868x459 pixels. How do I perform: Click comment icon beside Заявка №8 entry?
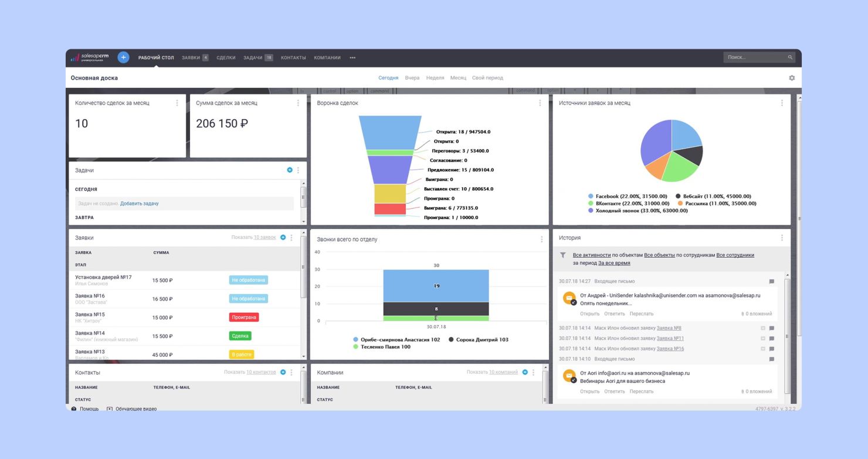point(772,329)
